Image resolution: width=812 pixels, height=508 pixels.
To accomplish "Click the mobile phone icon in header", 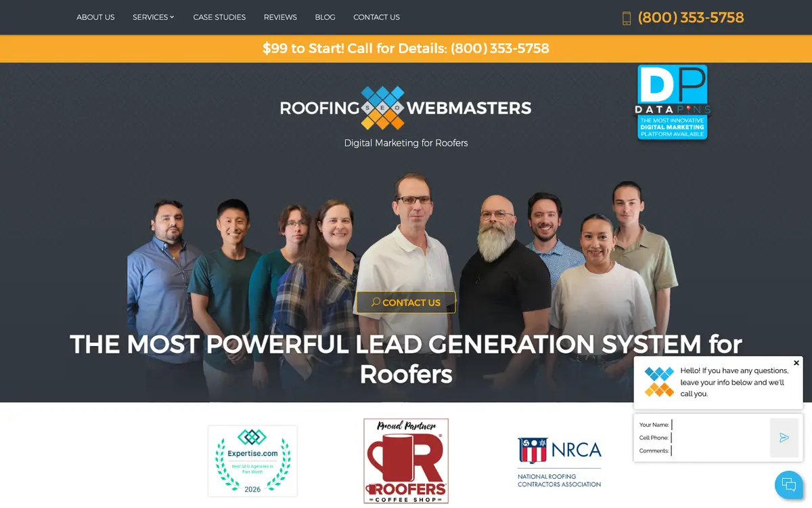I will pyautogui.click(x=627, y=18).
